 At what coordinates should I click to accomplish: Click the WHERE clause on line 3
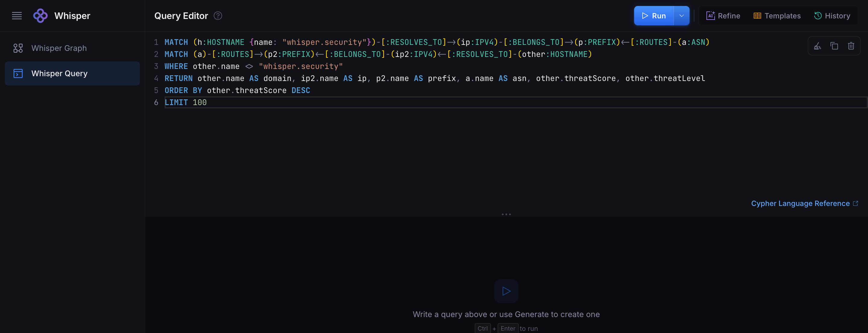(x=176, y=66)
